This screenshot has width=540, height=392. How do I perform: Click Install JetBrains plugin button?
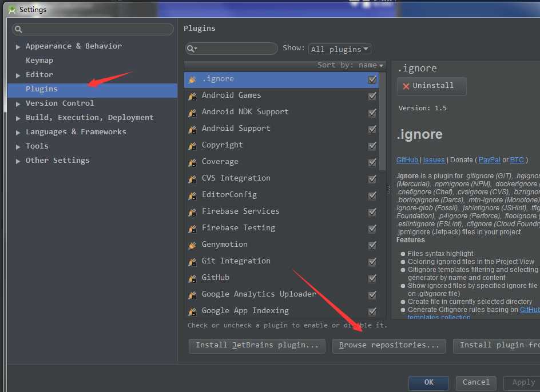(x=257, y=346)
